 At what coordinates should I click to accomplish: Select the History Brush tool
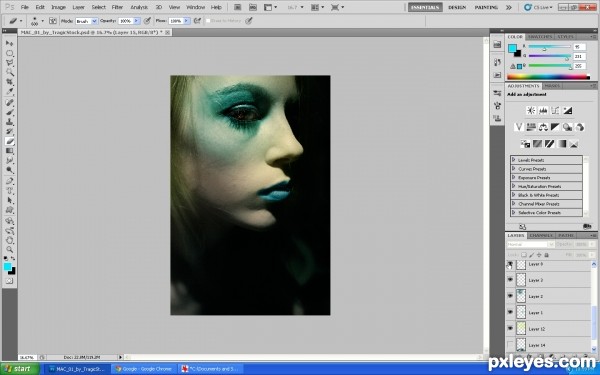click(x=10, y=132)
